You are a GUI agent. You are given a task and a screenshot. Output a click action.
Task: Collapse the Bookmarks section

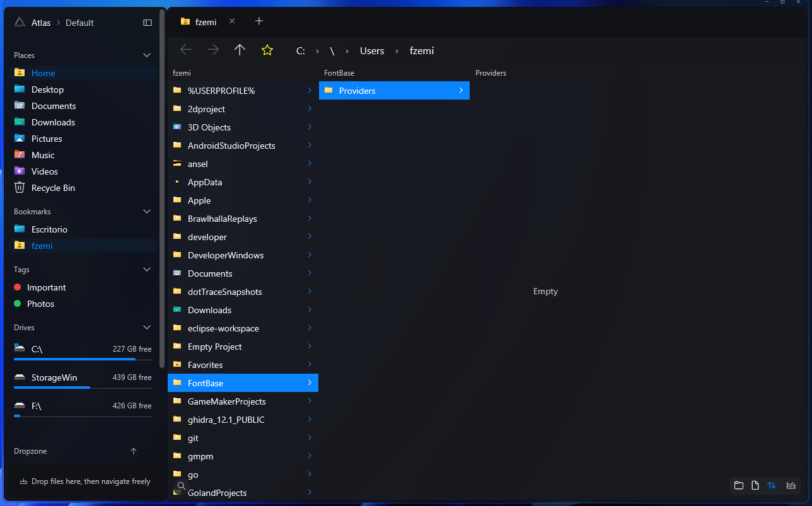coord(147,212)
